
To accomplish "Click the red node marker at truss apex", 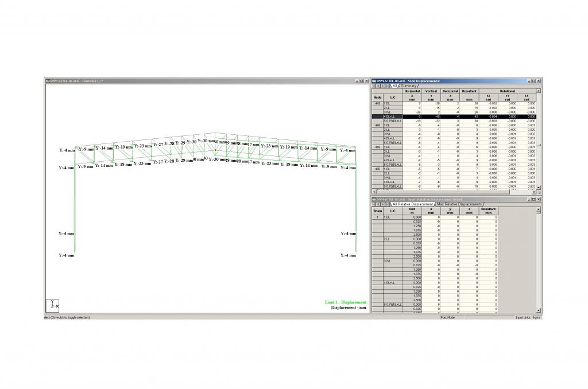I will (x=215, y=150).
